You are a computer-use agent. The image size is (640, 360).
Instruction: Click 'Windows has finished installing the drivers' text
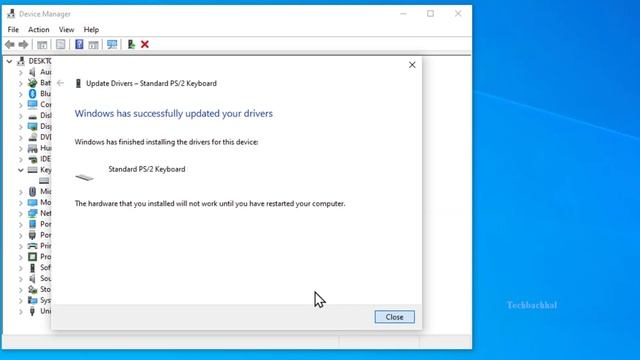pyautogui.click(x=166, y=142)
